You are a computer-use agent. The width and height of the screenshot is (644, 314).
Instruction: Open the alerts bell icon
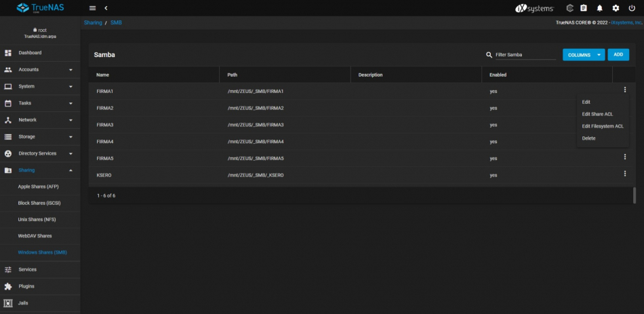pos(600,8)
